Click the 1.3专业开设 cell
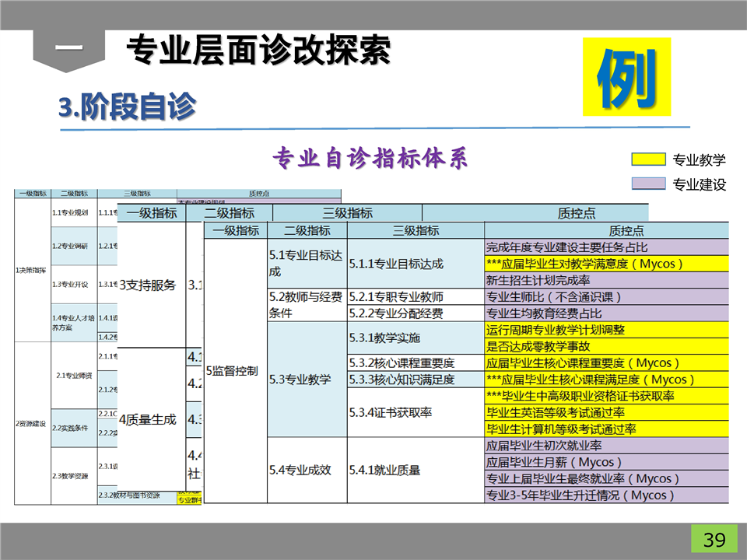 tap(74, 285)
